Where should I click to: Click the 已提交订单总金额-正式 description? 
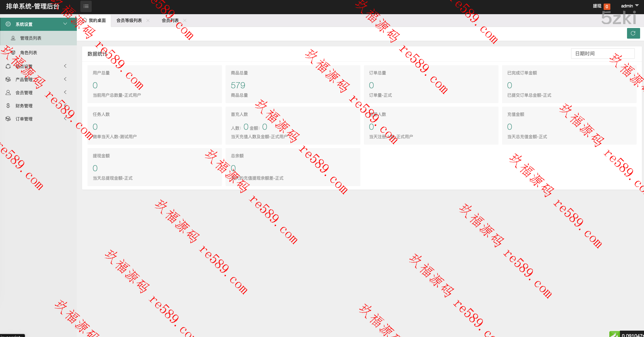coord(529,95)
